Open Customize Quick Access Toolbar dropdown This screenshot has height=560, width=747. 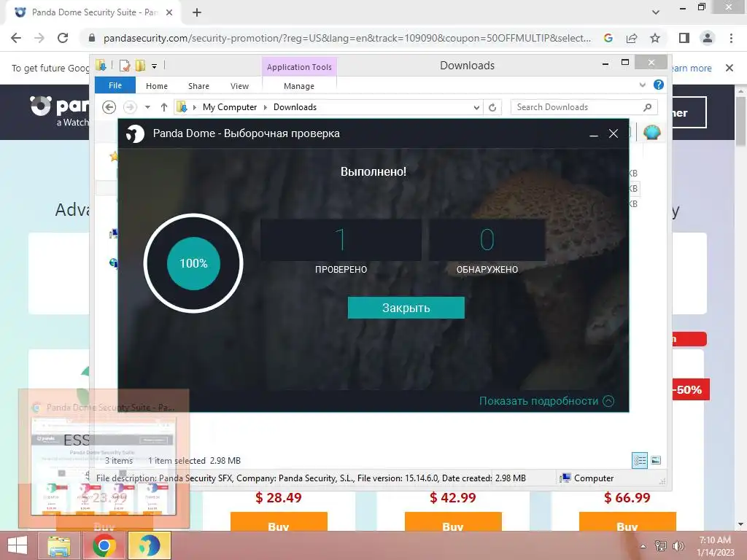pos(155,66)
